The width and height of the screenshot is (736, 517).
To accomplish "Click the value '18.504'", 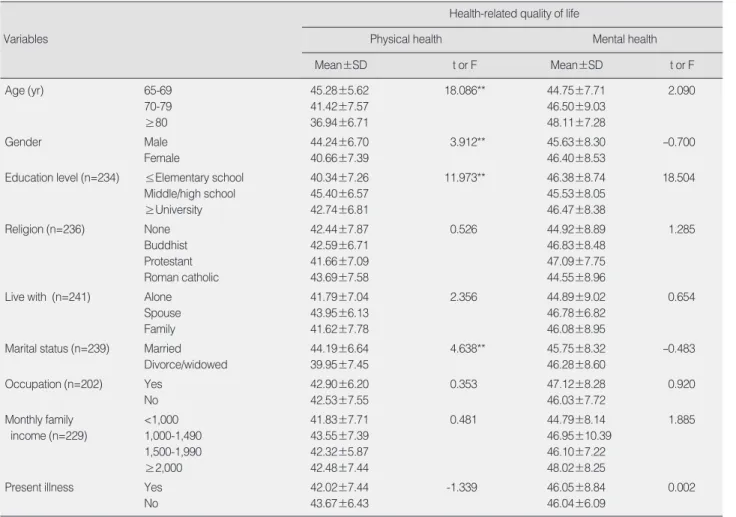I will tap(679, 177).
